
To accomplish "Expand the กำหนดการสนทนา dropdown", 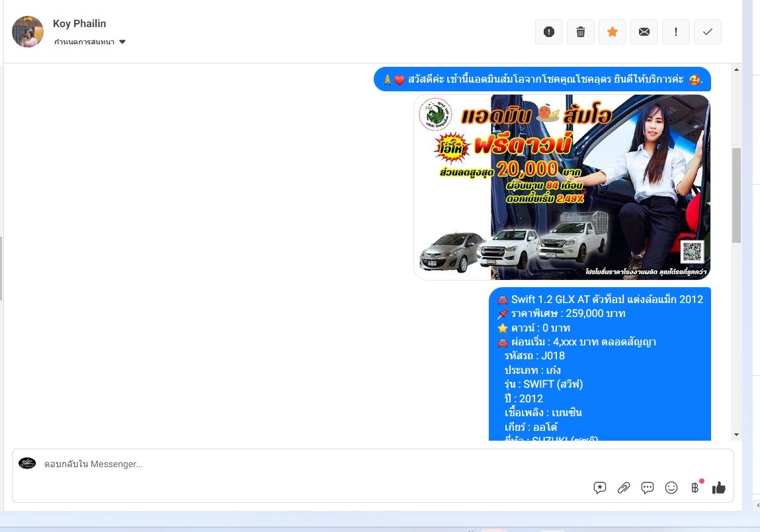I will pos(90,42).
